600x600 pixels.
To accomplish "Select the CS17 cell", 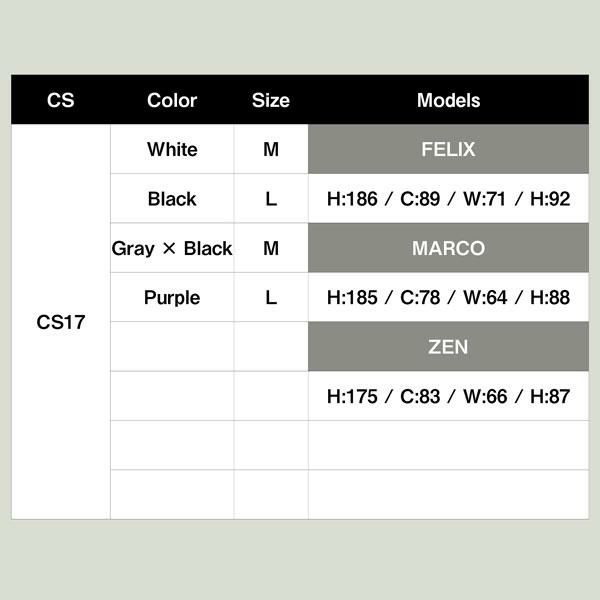I will point(60,322).
